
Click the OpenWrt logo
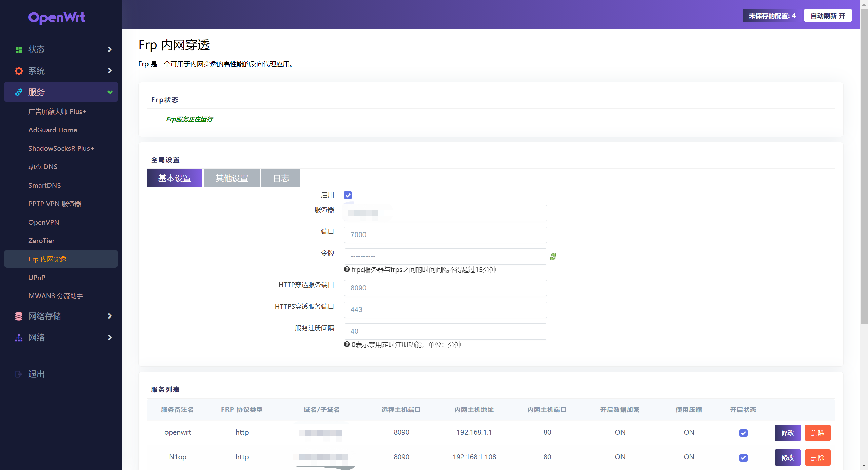(x=57, y=18)
